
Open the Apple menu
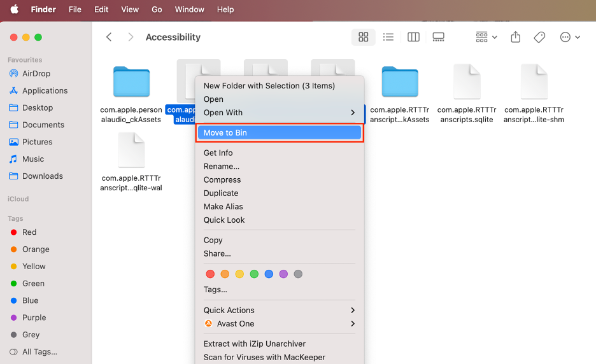click(x=15, y=9)
